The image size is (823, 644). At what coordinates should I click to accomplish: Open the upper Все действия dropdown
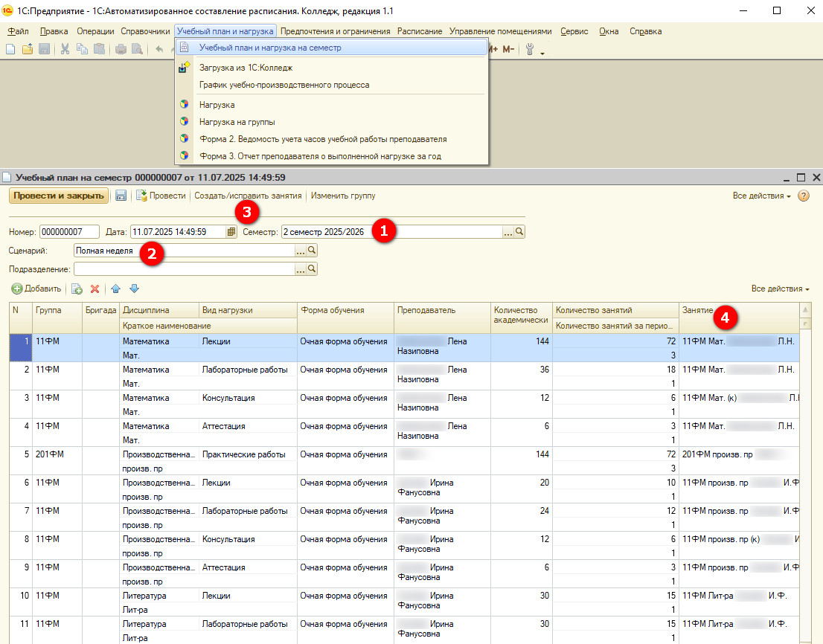click(x=761, y=196)
